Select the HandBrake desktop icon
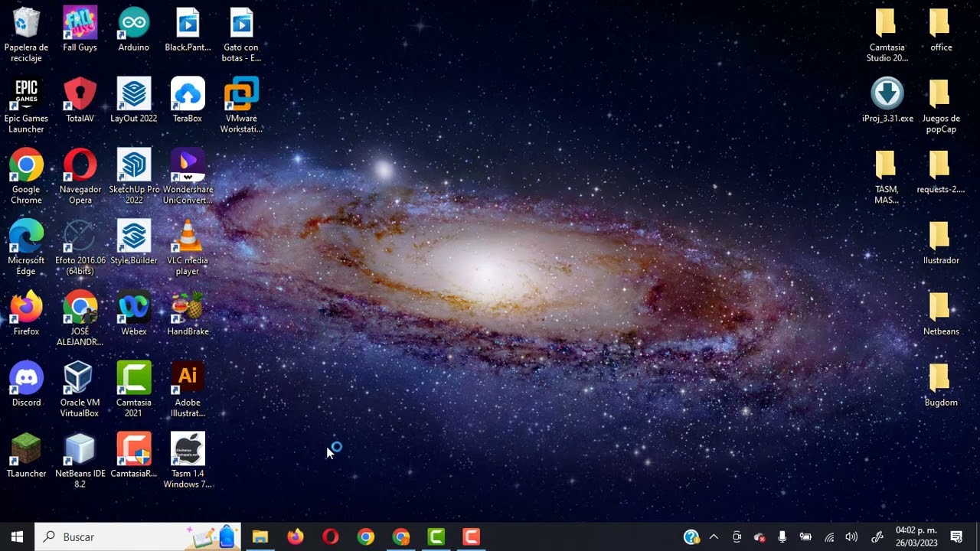The image size is (980, 551). click(x=188, y=315)
